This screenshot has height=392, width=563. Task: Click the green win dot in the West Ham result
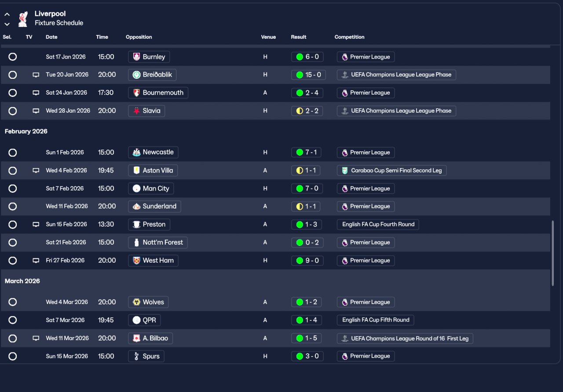[300, 260]
